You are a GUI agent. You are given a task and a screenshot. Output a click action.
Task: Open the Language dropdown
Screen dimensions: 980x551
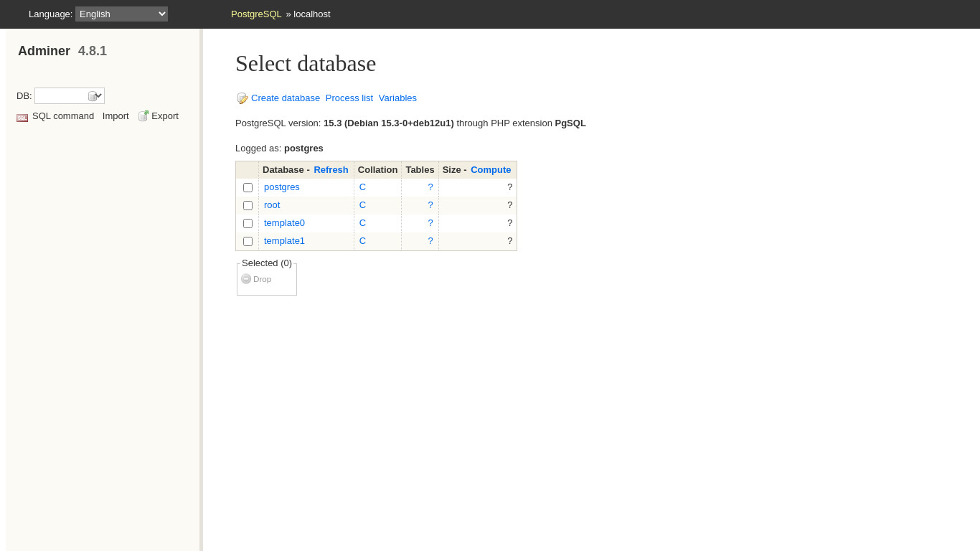coord(121,14)
